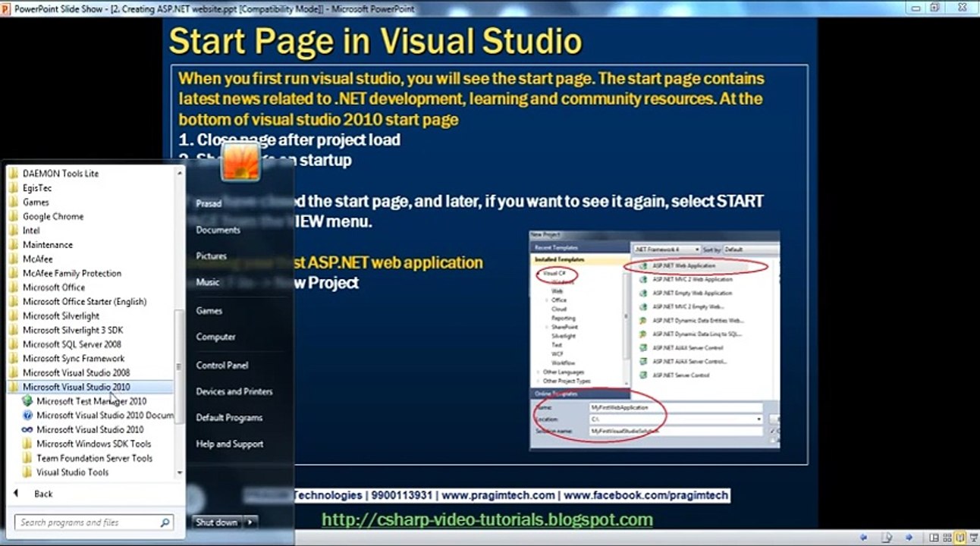The image size is (980, 546).
Task: Open Devices and Printers
Action: 234,391
